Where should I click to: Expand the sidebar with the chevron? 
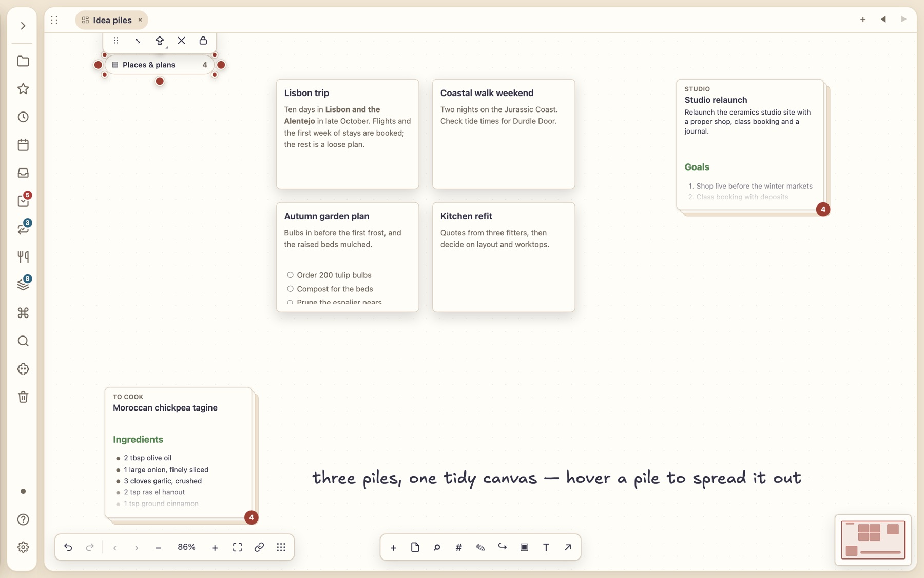point(23,26)
